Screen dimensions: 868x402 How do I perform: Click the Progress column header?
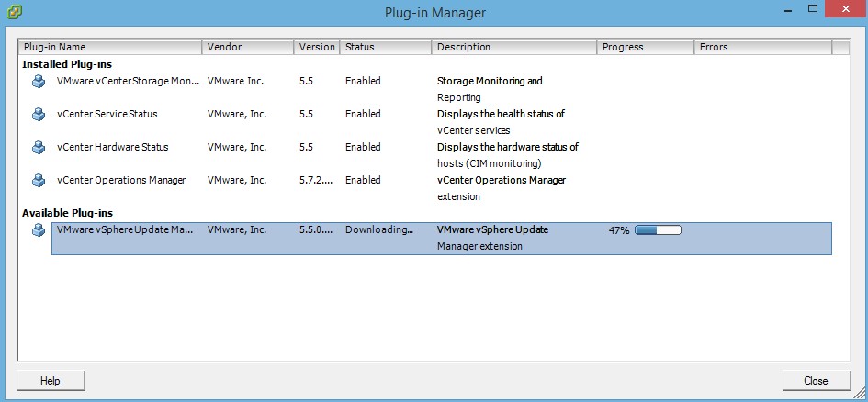(x=646, y=48)
